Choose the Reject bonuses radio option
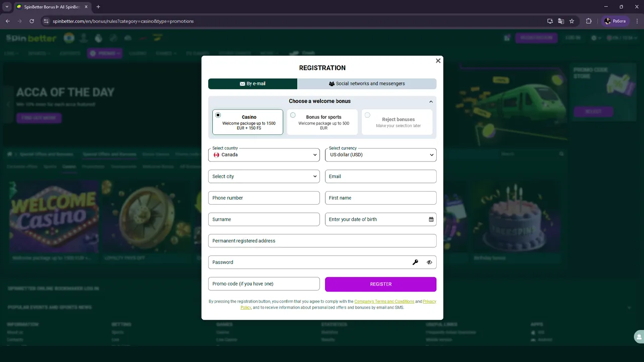The image size is (644, 362). [367, 115]
